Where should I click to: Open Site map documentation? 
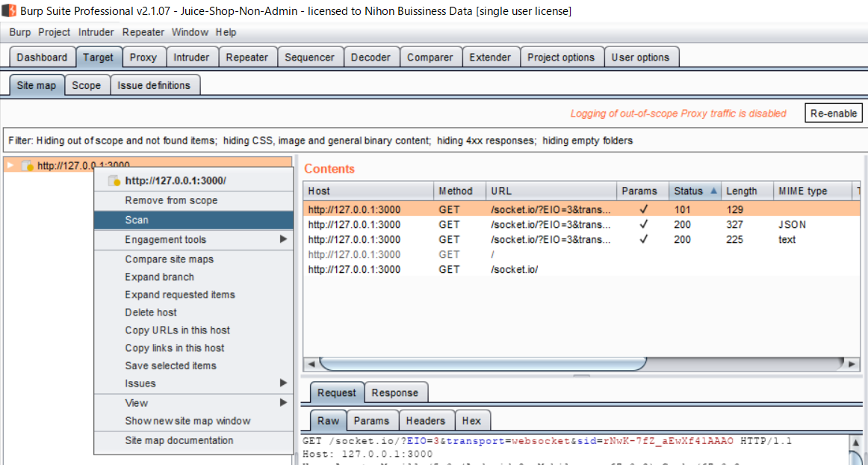[x=193, y=440]
